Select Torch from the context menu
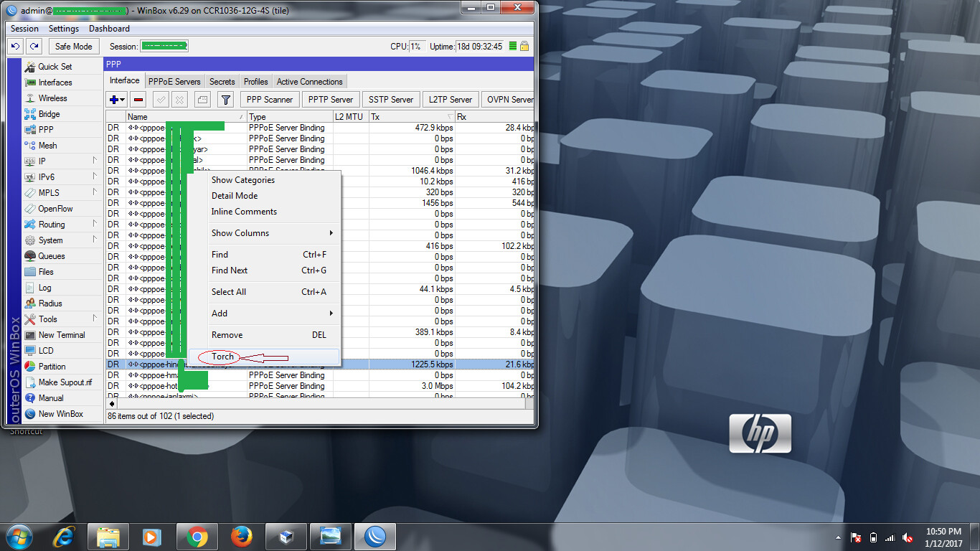 222,357
